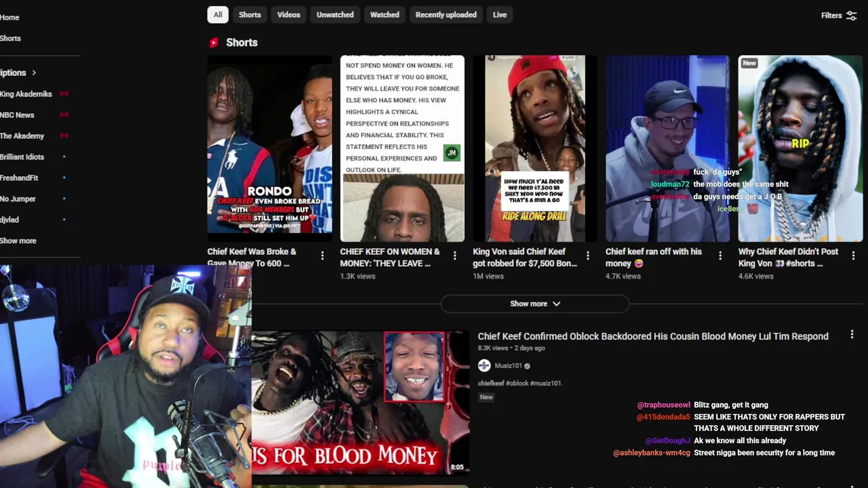
Task: Select the Live filter chip
Action: point(500,15)
